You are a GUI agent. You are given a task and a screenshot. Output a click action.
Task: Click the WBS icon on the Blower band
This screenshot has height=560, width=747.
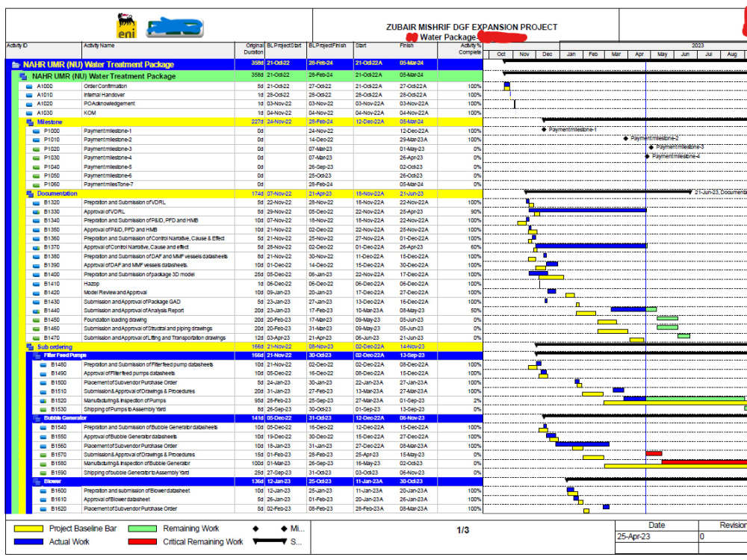coord(37,480)
